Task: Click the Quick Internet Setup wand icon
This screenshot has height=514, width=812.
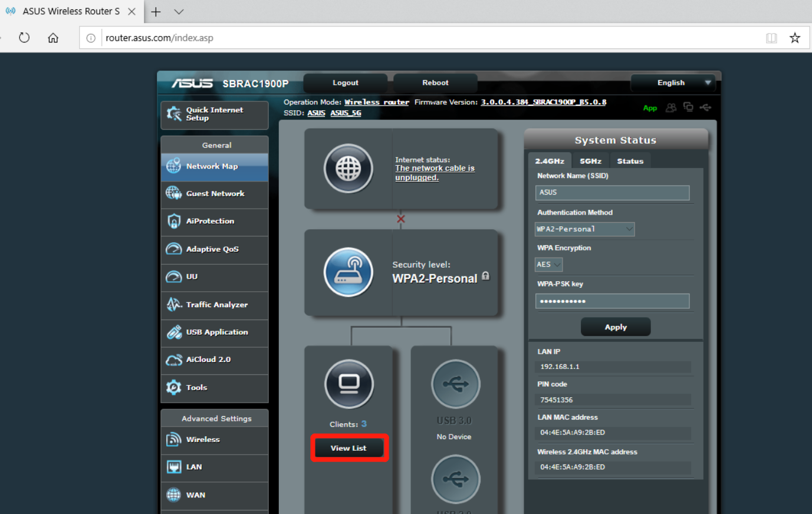Action: pos(174,114)
